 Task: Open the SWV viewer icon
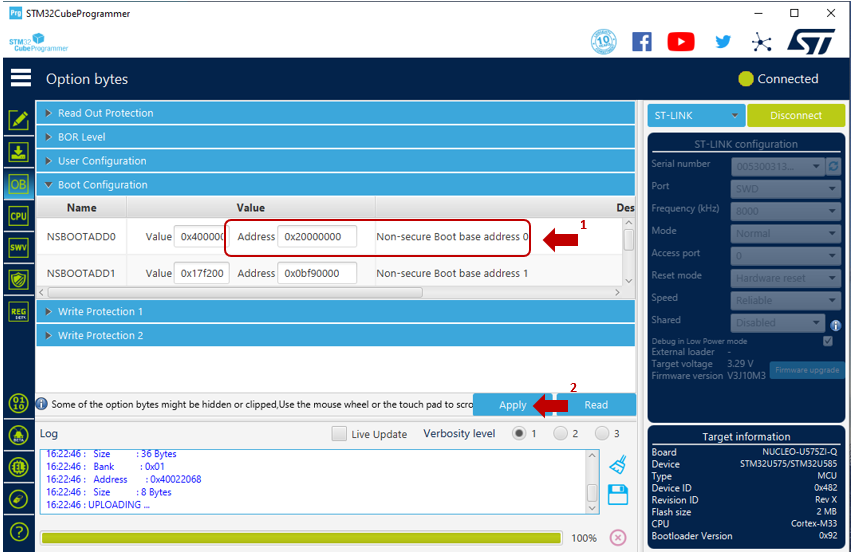coord(18,248)
